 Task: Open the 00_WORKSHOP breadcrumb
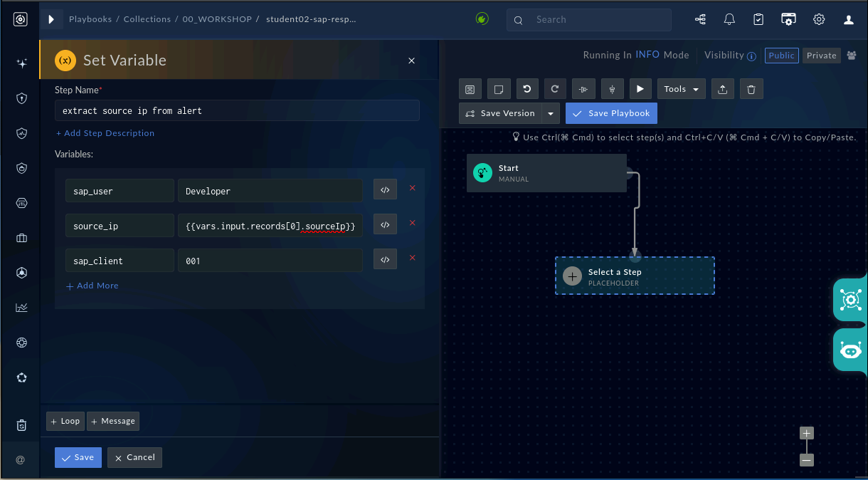pyautogui.click(x=217, y=19)
